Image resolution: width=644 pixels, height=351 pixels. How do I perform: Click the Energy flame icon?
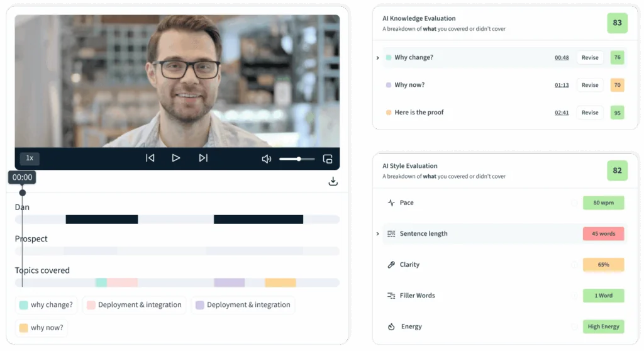pyautogui.click(x=391, y=326)
